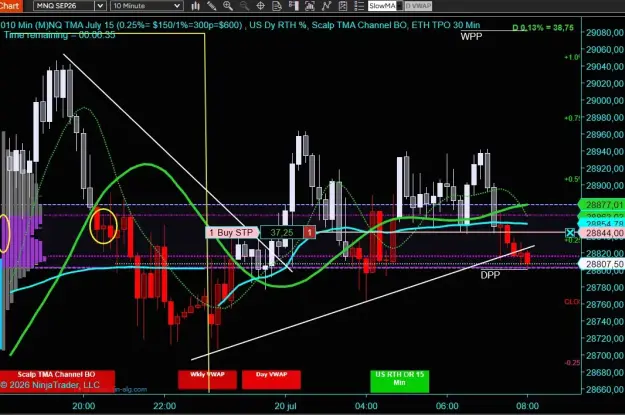This screenshot has width=625, height=415.
Task: Open the strategies zigzag icon
Action: point(326,6)
